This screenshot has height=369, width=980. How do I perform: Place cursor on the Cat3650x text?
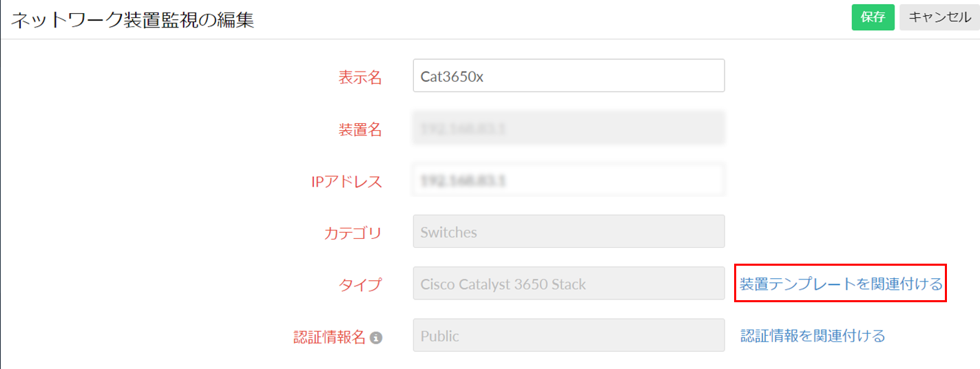(x=452, y=76)
